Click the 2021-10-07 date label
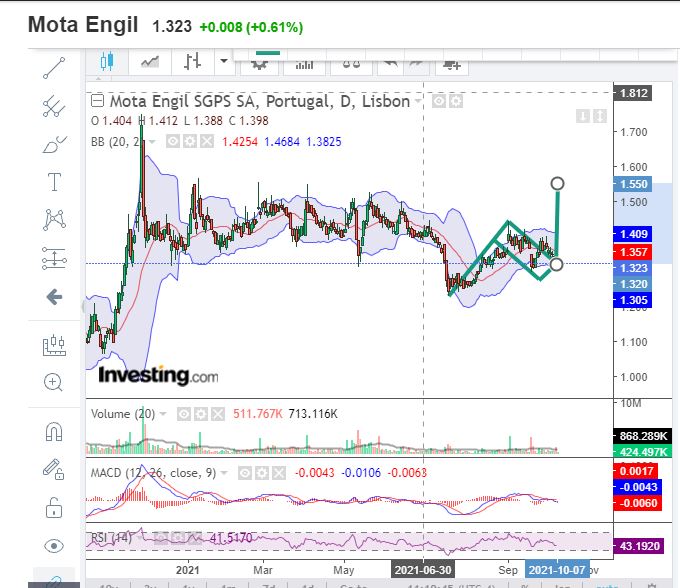Viewport: 680px width, 588px height. click(557, 569)
